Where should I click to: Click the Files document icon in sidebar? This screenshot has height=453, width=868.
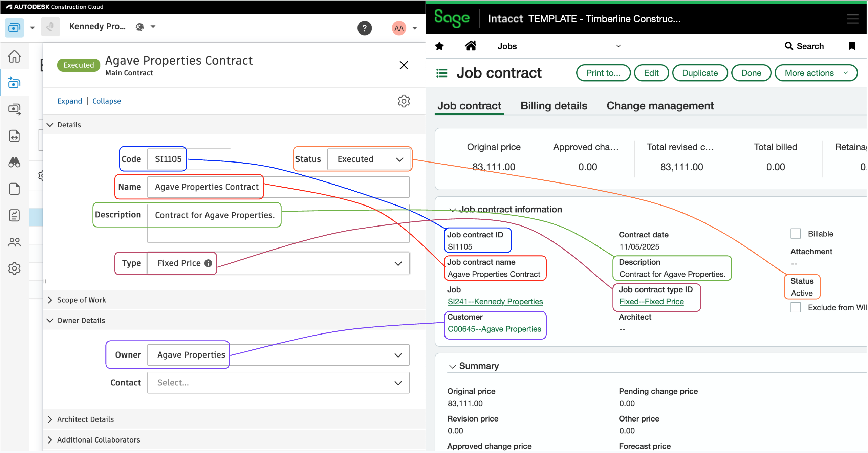tap(14, 189)
